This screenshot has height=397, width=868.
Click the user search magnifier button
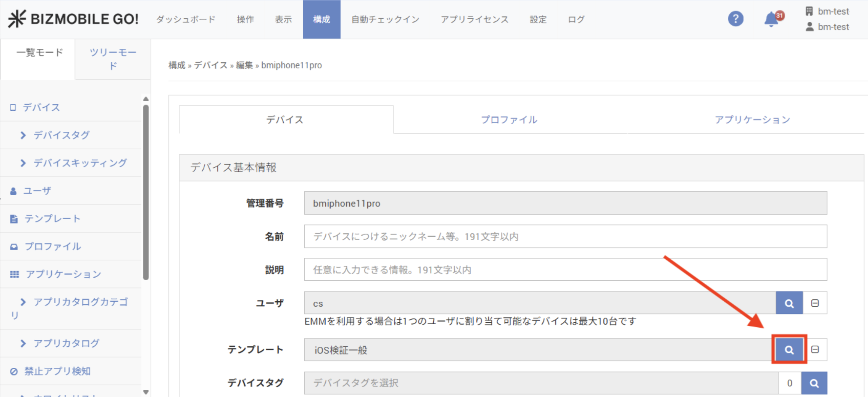tap(789, 303)
